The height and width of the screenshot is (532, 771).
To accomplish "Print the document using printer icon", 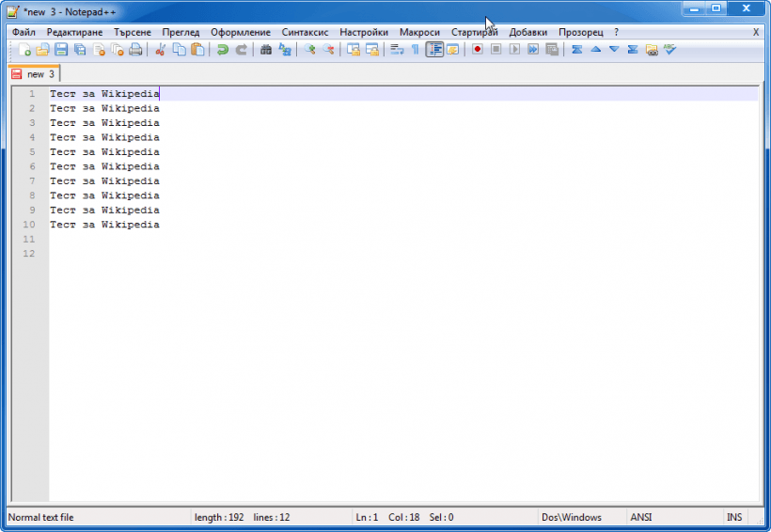I will pyautogui.click(x=135, y=49).
